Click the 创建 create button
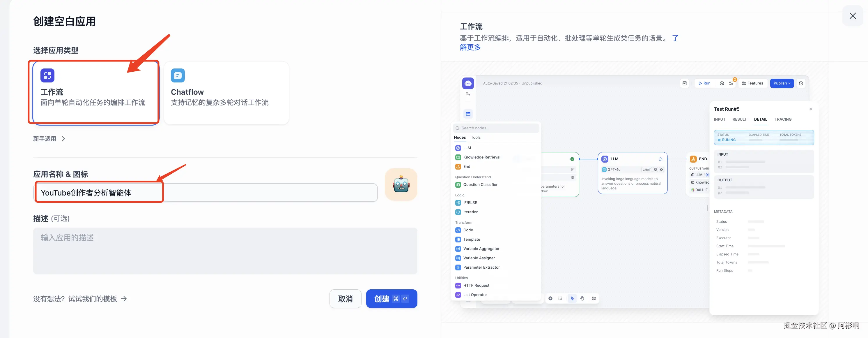 tap(391, 299)
